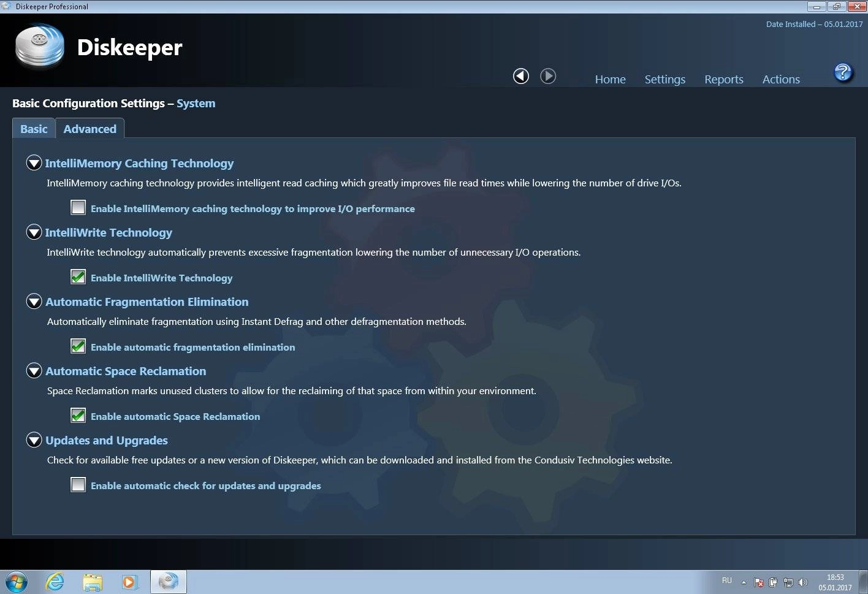Collapse IntelliMemory Caching Technology section

pyautogui.click(x=34, y=163)
